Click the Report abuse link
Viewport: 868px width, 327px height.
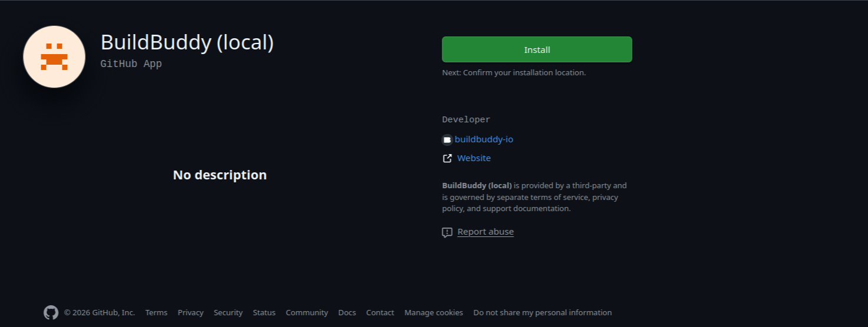pyautogui.click(x=485, y=232)
